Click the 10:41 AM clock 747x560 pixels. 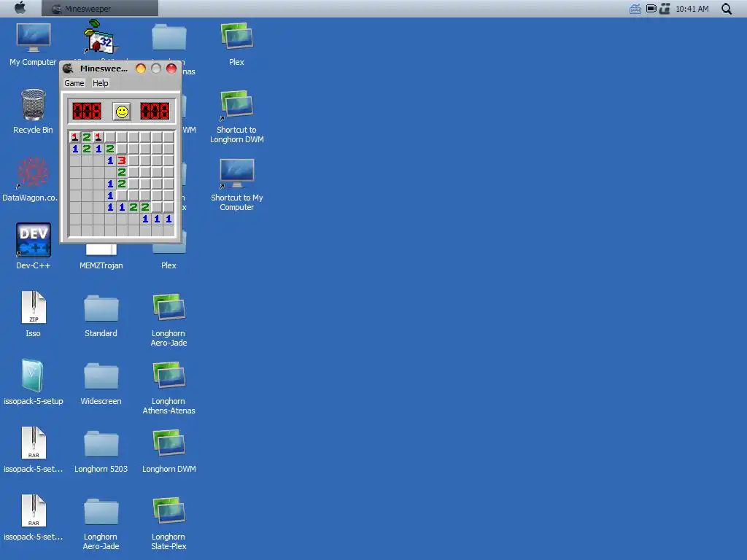click(692, 9)
